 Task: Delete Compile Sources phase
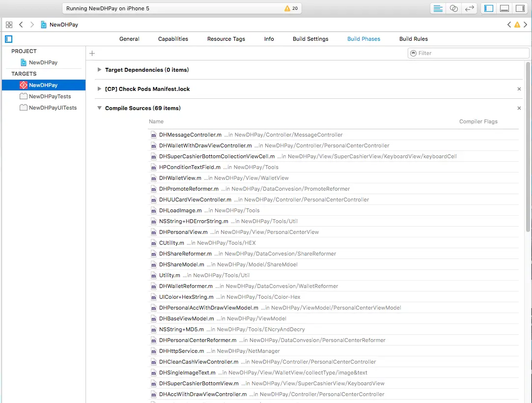point(519,108)
